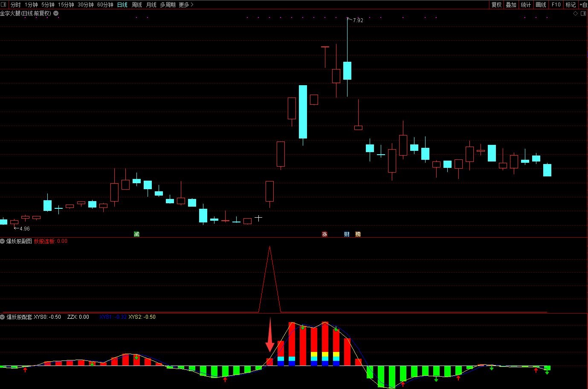This screenshot has height=389, width=588.
Task: Click the 爆妖股副图 indicator name
Action: pos(19,241)
